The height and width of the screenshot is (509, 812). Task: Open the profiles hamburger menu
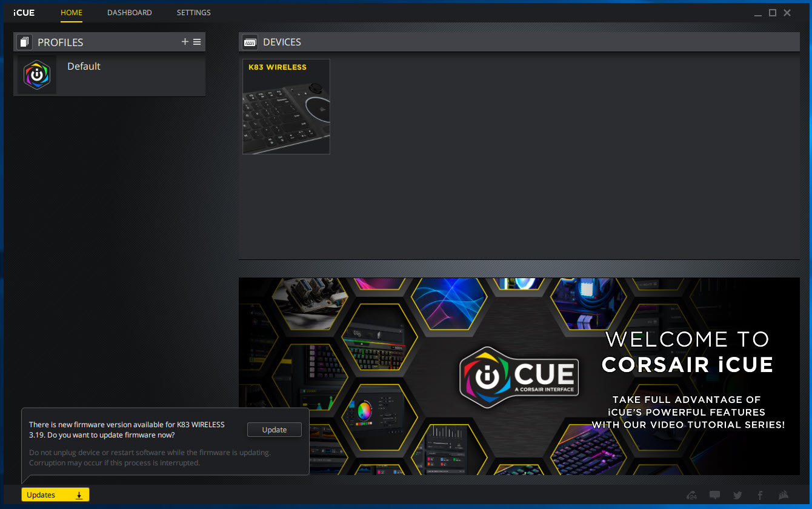197,42
